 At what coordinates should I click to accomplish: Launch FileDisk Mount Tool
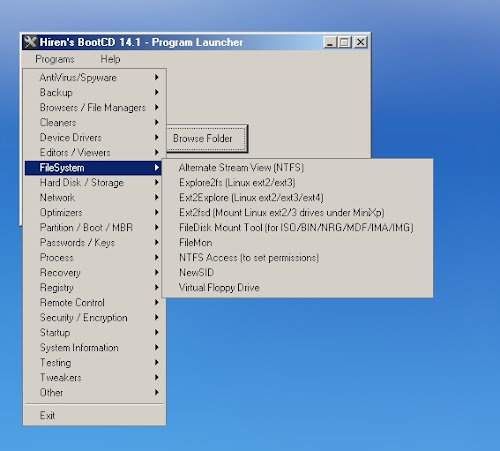(297, 227)
